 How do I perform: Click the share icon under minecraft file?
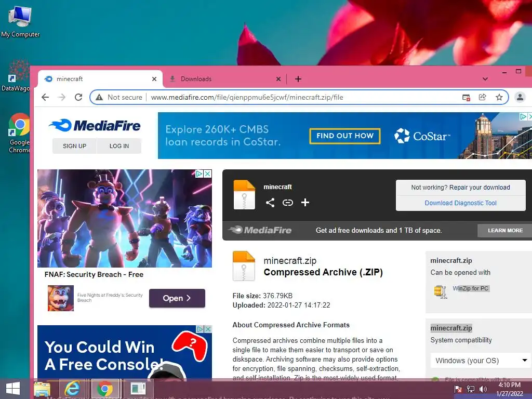click(x=270, y=203)
